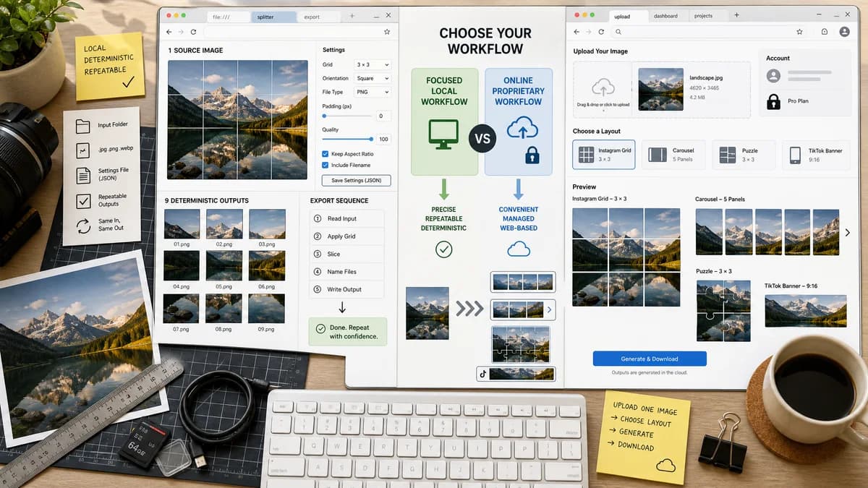868x488 pixels.
Task: Open the Orientation dropdown set to Square
Action: coord(373,78)
